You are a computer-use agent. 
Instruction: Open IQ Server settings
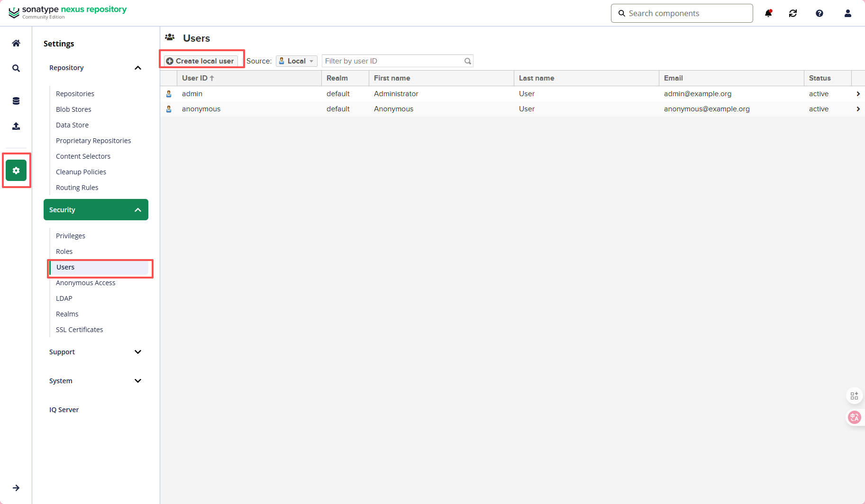(x=64, y=410)
